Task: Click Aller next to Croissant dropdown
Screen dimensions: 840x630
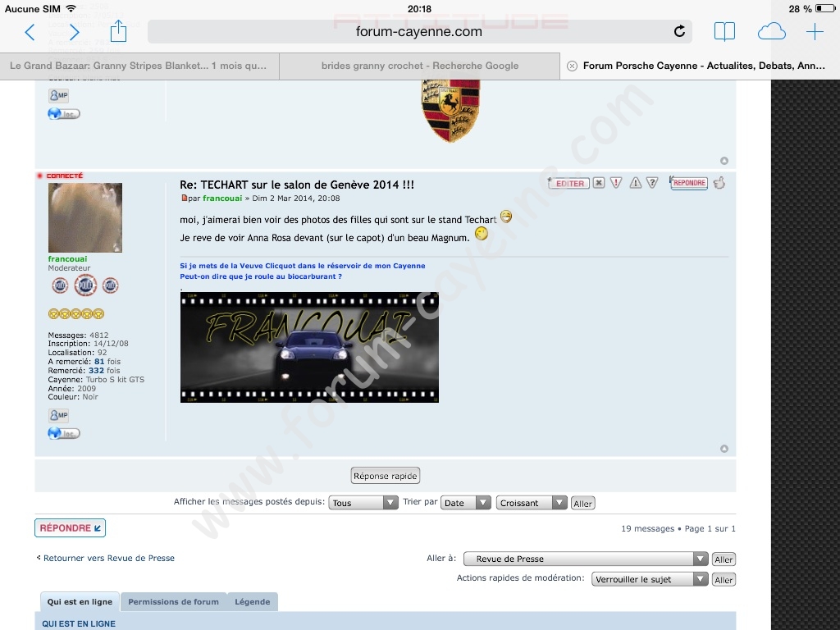Action: pyautogui.click(x=583, y=503)
